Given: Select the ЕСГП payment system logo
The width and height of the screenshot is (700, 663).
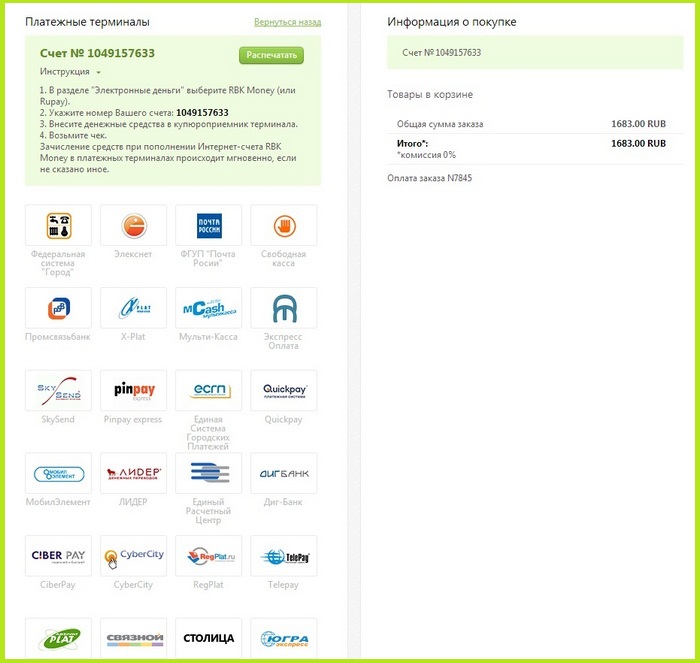Looking at the screenshot, I should click(208, 391).
